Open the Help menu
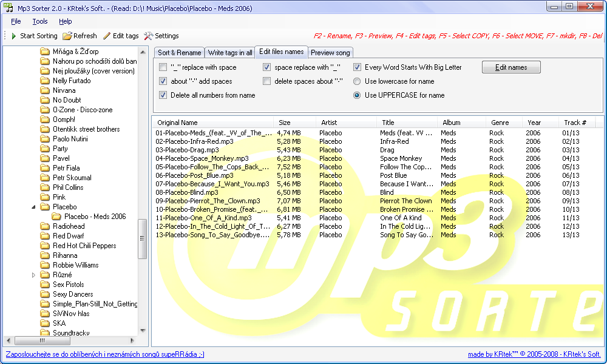The image size is (607, 364). point(66,21)
